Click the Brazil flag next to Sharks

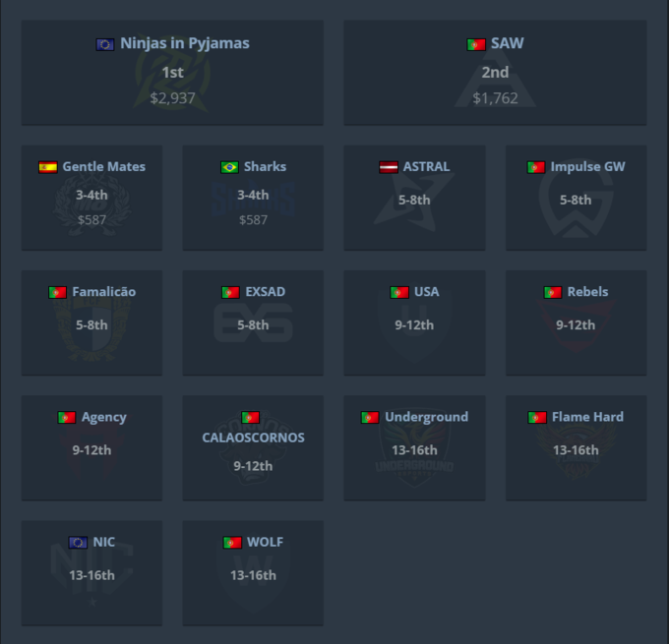point(229,167)
